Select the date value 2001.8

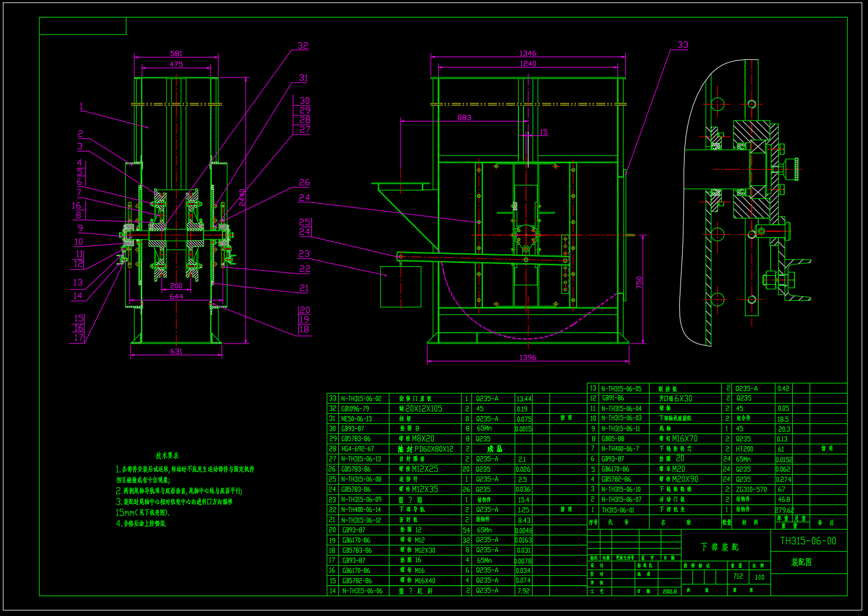(x=670, y=591)
